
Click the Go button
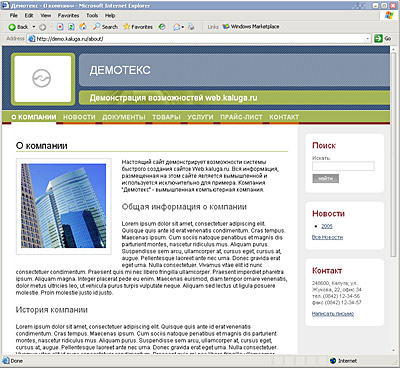point(383,39)
